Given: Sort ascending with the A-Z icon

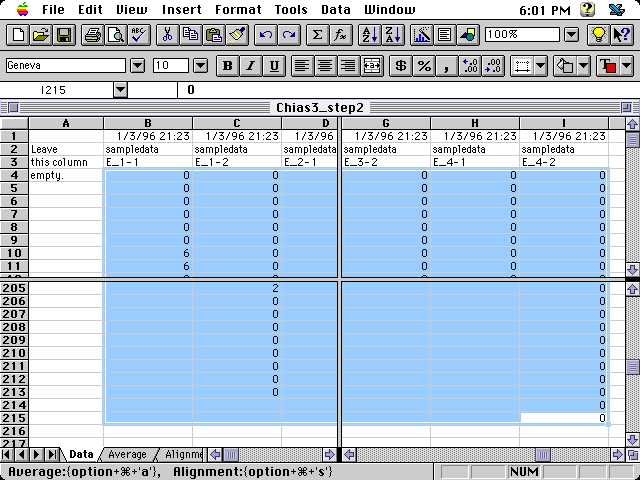Looking at the screenshot, I should click(370, 35).
